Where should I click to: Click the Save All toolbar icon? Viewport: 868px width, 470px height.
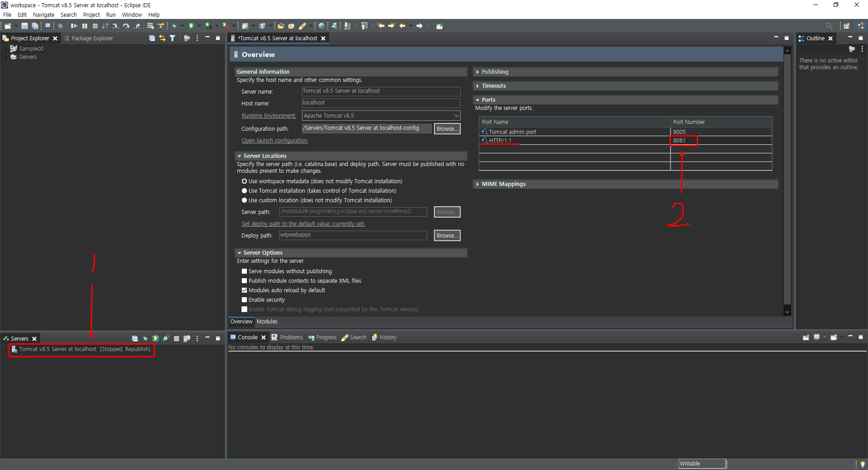35,26
